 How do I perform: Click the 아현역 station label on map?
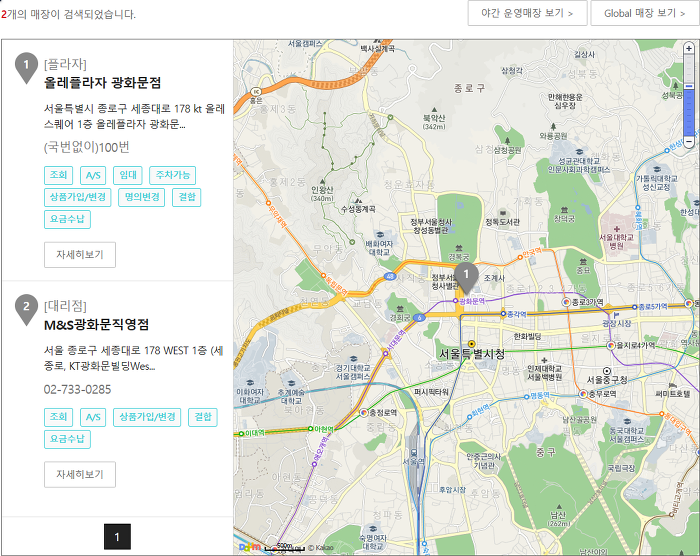pos(324,429)
